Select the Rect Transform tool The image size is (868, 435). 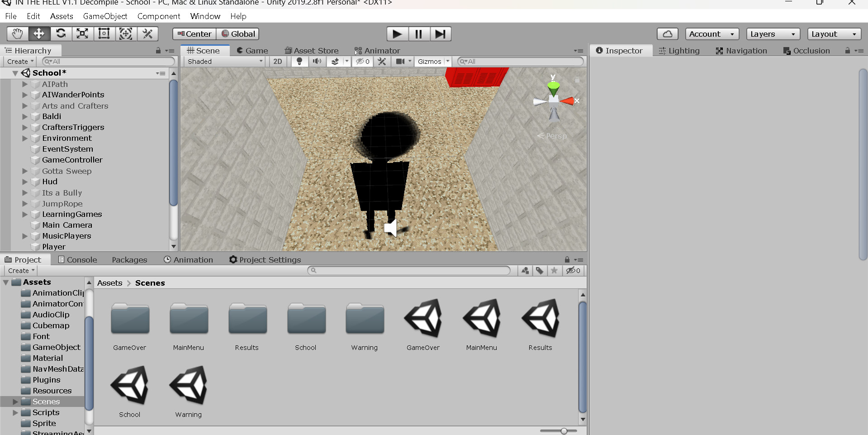104,33
